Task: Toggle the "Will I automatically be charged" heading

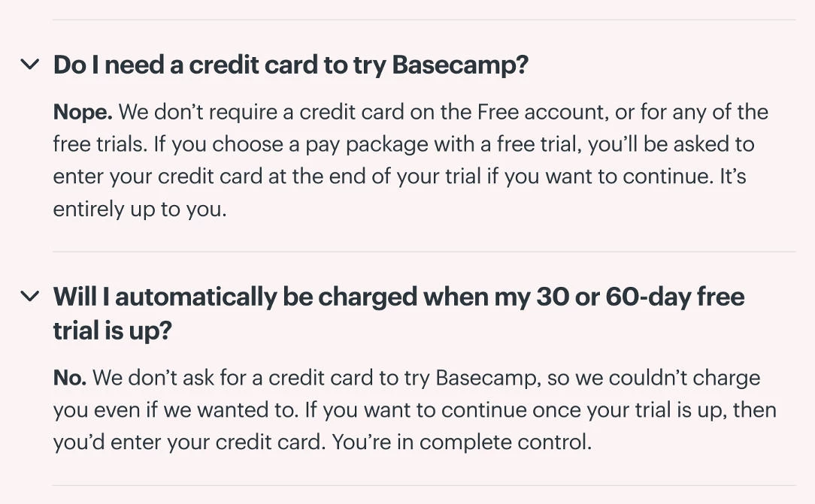Action: click(398, 313)
